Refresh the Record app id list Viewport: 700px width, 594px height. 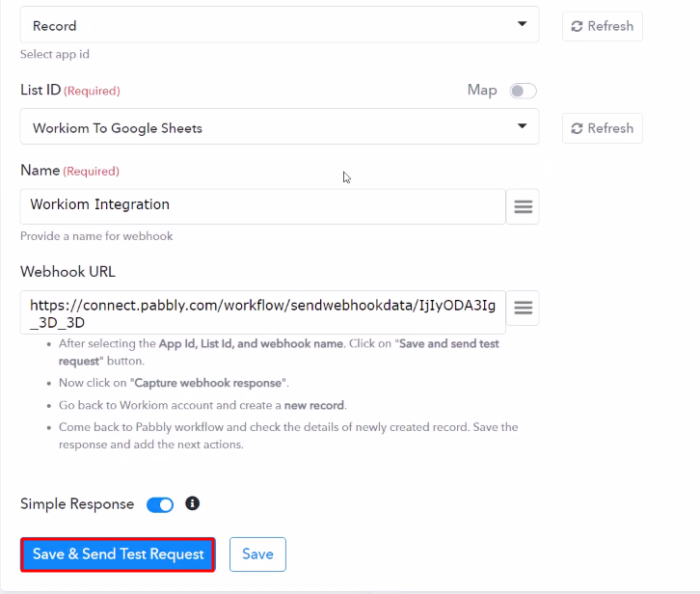(x=603, y=26)
